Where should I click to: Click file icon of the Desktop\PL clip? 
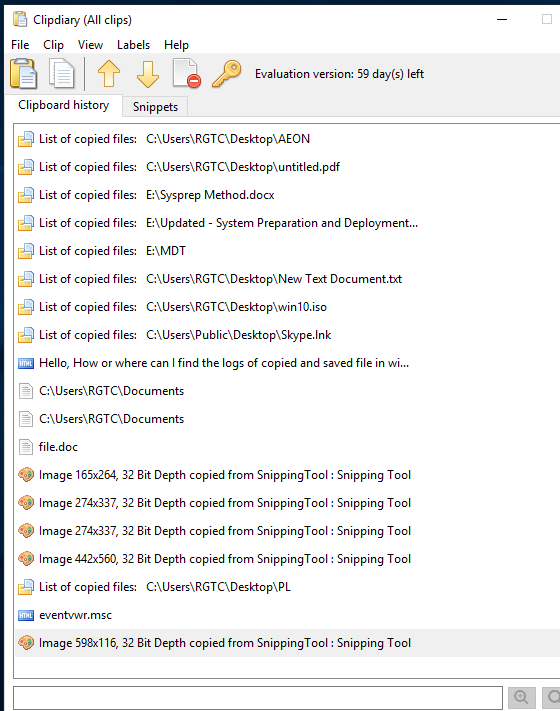(x=26, y=587)
